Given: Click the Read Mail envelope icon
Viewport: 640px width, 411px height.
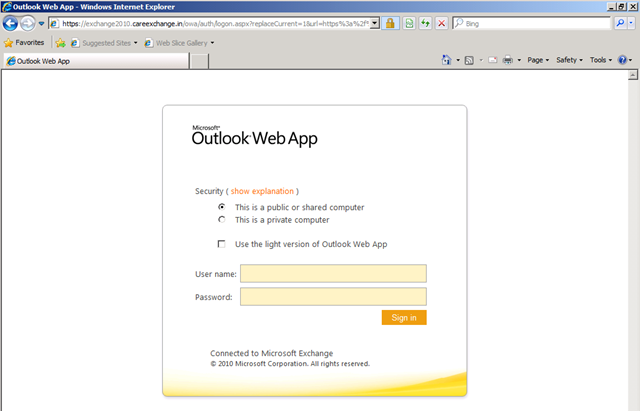Looking at the screenshot, I should point(493,60).
